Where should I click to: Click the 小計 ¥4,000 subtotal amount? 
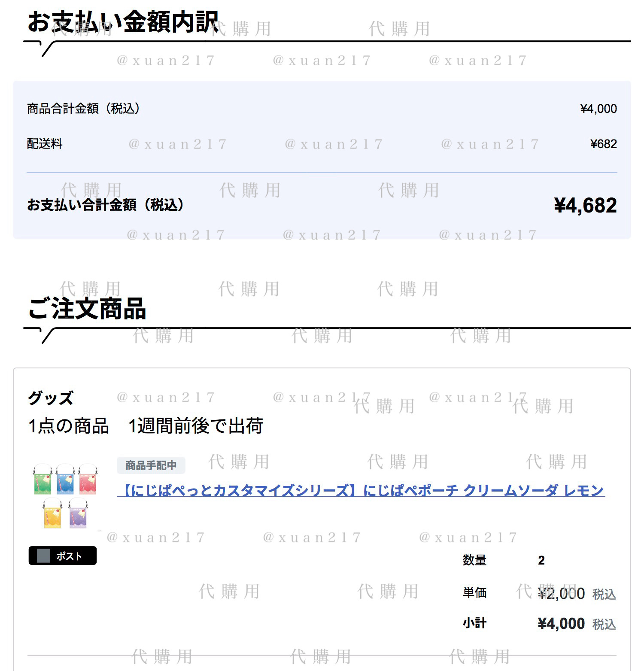tap(561, 623)
